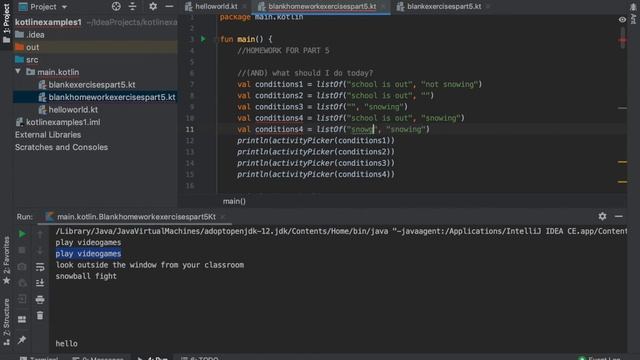Toggle the Structure tool window stripe
The width and height of the screenshot is (640, 360).
pyautogui.click(x=6, y=322)
